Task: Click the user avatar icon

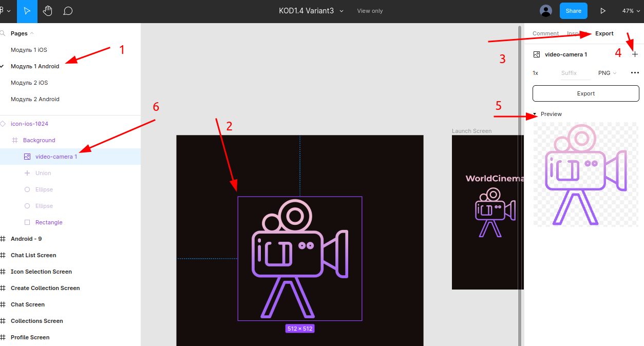Action: tap(546, 11)
